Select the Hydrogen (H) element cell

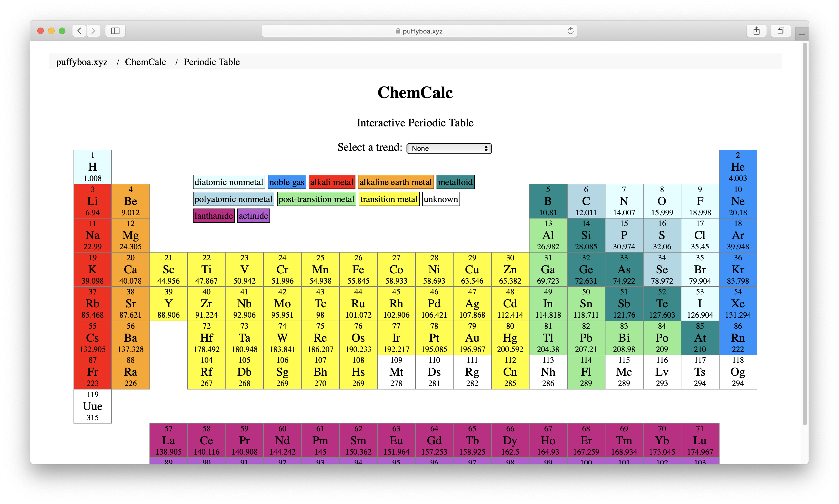coord(93,167)
